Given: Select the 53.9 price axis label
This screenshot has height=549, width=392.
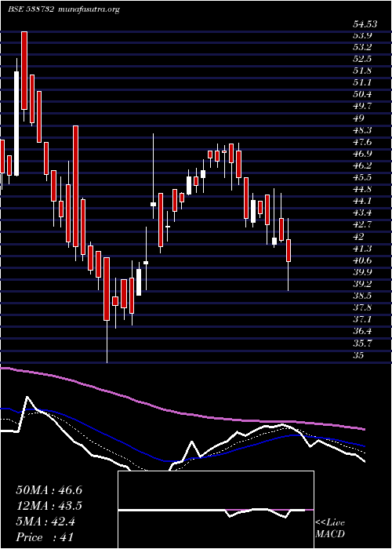Looking at the screenshot, I should pyautogui.click(x=362, y=35).
